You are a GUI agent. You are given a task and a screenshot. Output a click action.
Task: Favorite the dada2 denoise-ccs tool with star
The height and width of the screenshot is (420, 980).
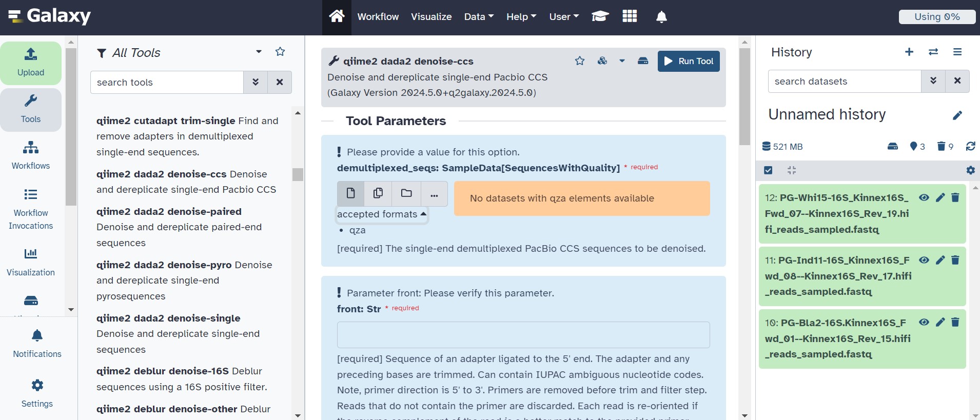580,61
